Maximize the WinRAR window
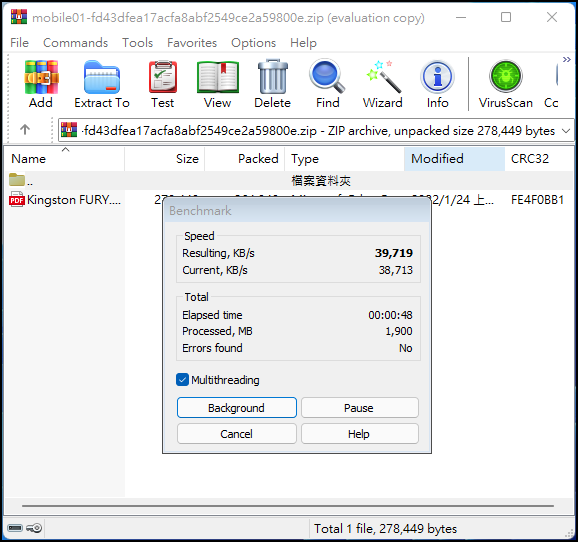Image resolution: width=578 pixels, height=542 pixels. pos(506,17)
